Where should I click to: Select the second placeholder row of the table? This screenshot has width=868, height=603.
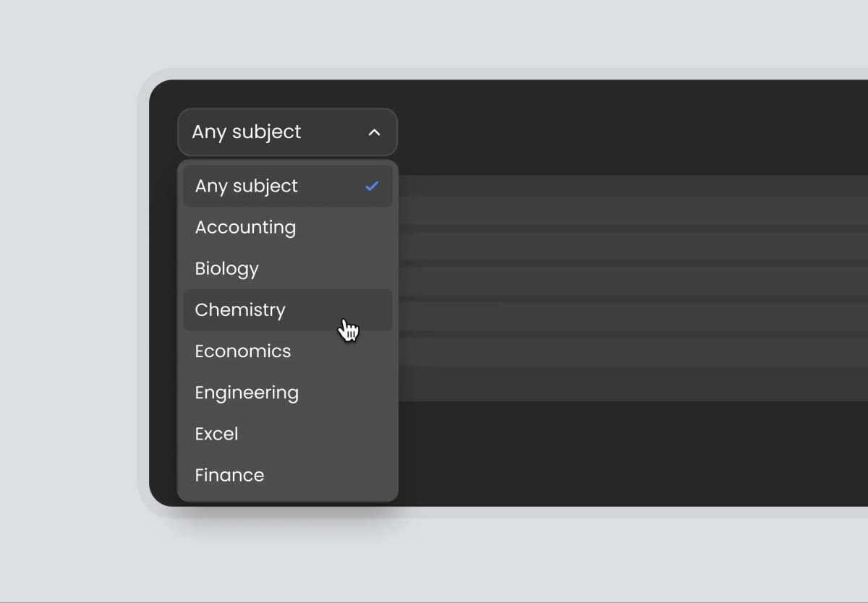click(629, 246)
